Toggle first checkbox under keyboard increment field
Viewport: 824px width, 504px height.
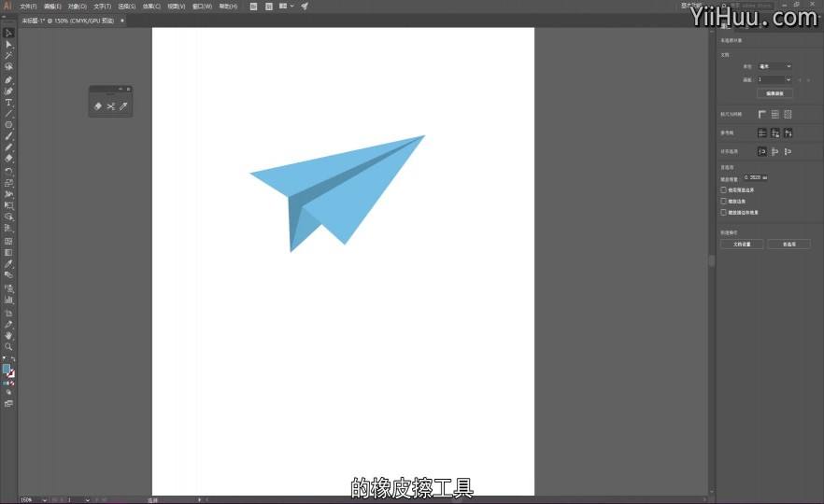coord(724,189)
